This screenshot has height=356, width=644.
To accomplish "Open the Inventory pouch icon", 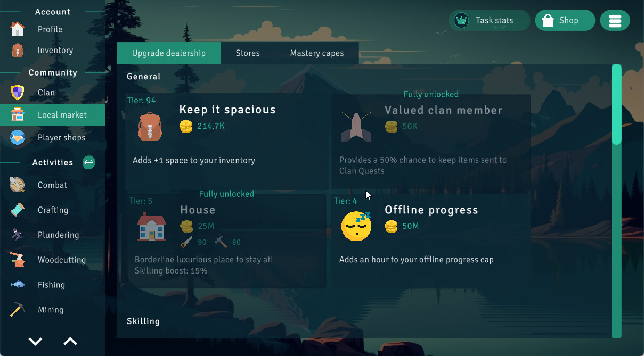I will coord(16,50).
